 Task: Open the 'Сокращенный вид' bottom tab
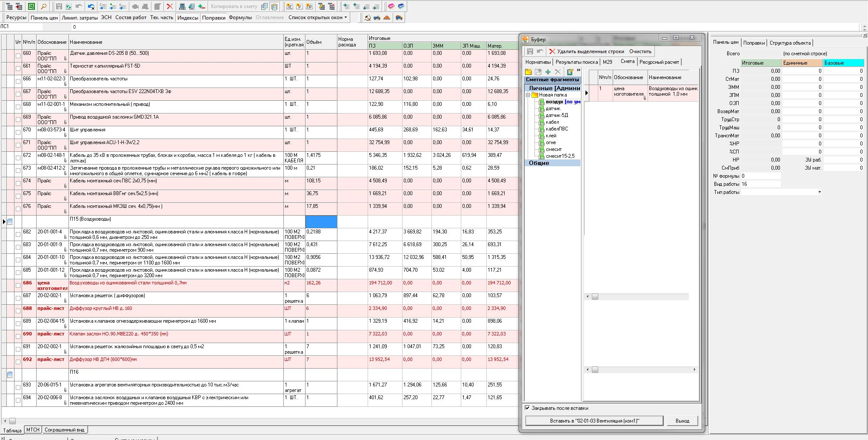(65, 430)
